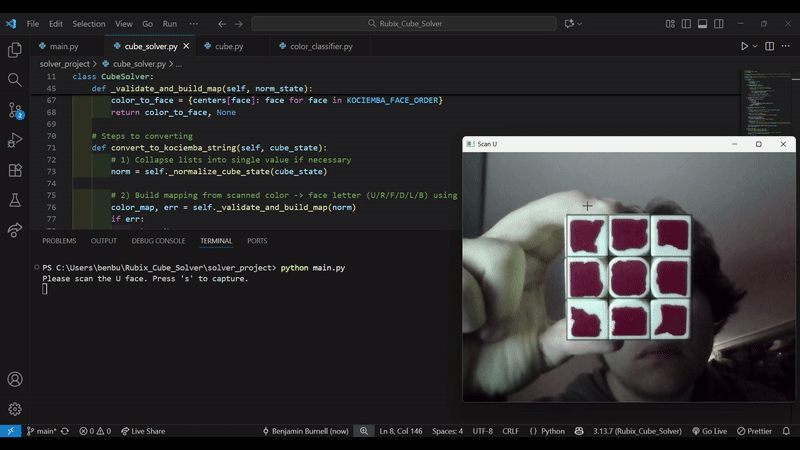
Task: Click the Customize Layout icon
Action: [670, 23]
